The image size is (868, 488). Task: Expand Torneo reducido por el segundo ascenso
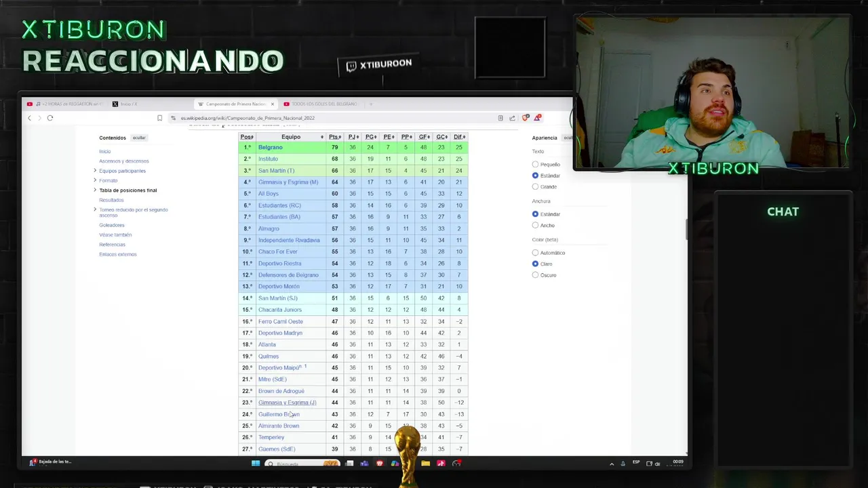[95, 209]
